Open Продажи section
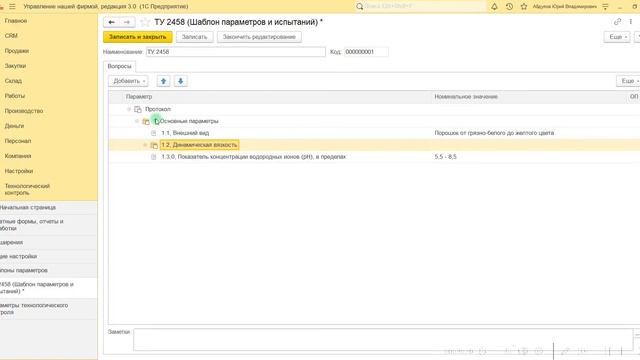 pos(17,51)
